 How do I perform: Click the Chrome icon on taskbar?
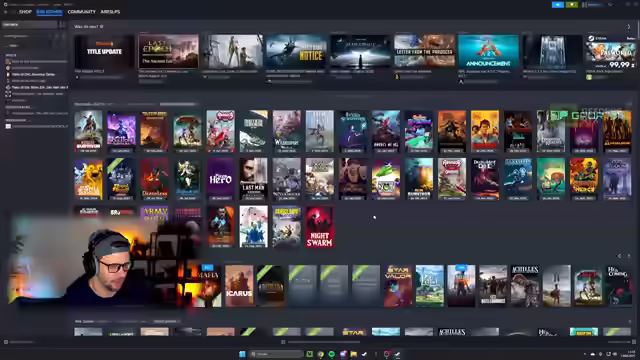pyautogui.click(x=320, y=354)
